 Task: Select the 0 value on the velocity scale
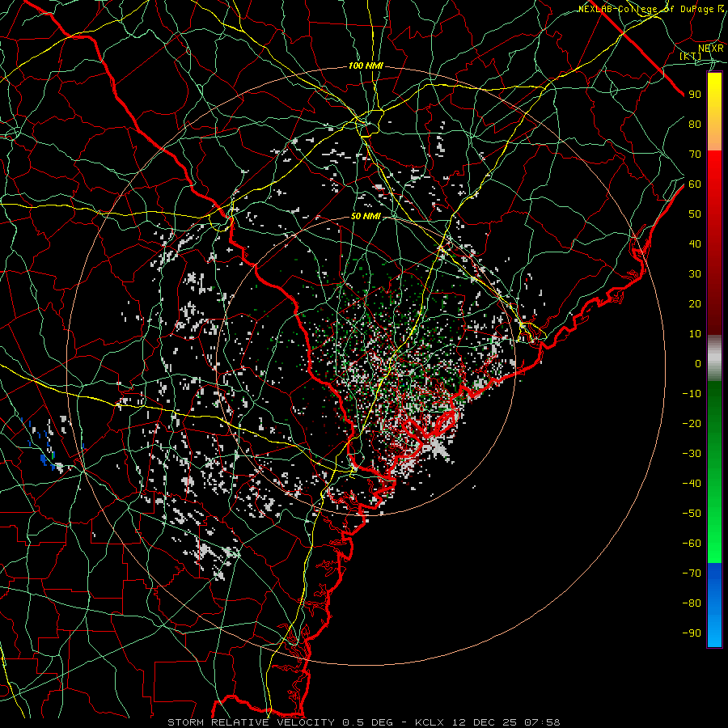click(698, 363)
